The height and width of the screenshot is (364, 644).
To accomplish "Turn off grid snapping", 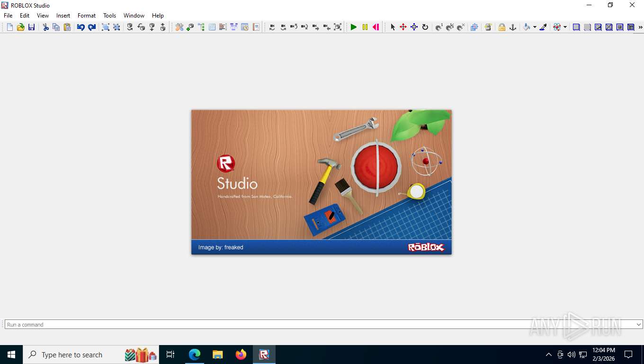I will (461, 27).
